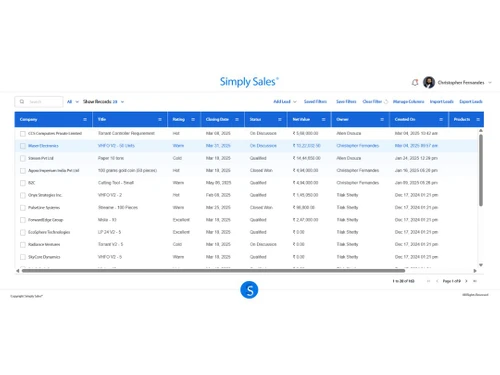Click Save Filters
Screen dimensions: 500x375
[346, 102]
